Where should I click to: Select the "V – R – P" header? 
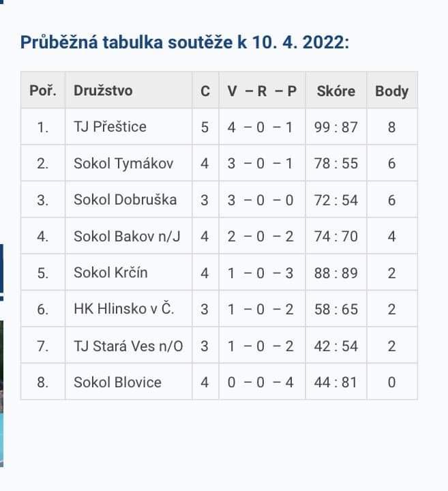click(263, 90)
